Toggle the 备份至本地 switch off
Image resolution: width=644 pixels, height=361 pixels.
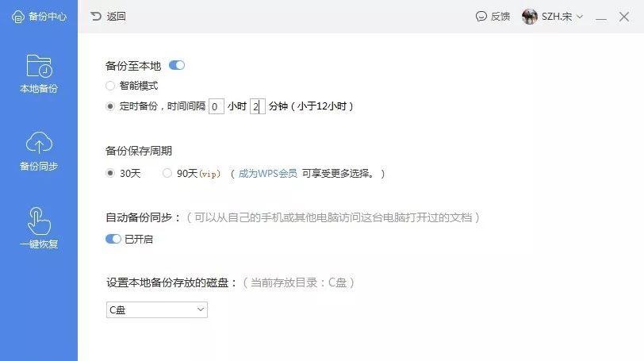click(177, 65)
